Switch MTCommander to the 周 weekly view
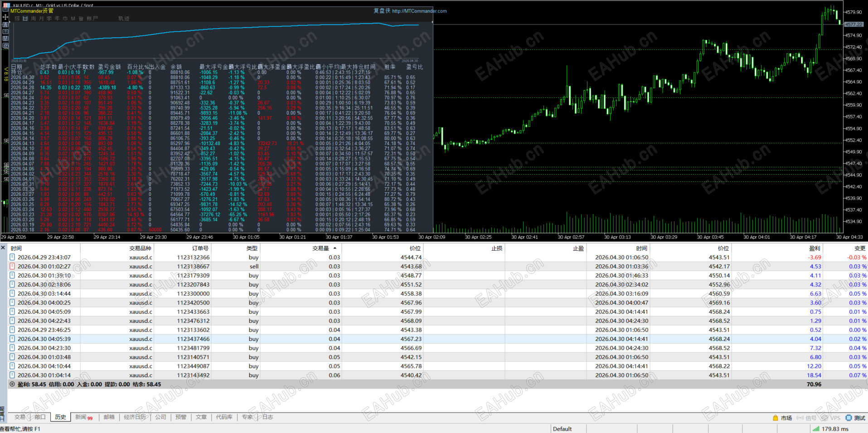868x433 pixels. (33, 19)
